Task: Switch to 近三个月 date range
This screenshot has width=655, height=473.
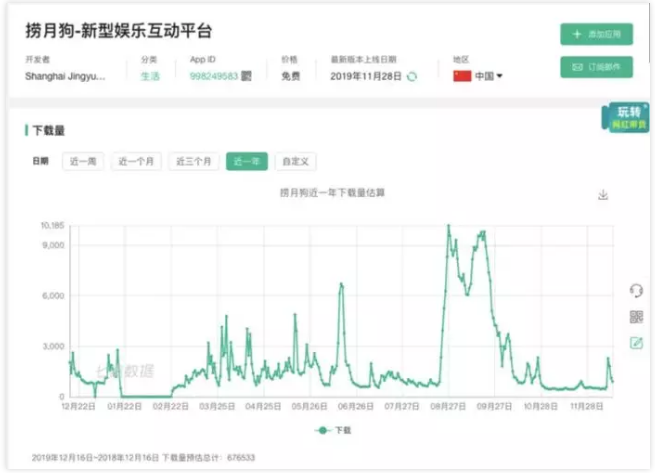Action: click(x=193, y=161)
